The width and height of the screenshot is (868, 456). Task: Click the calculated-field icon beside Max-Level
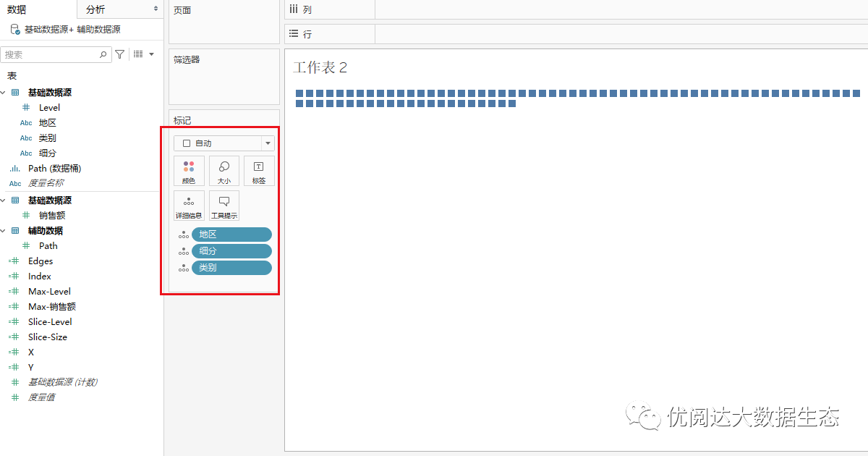(x=15, y=292)
